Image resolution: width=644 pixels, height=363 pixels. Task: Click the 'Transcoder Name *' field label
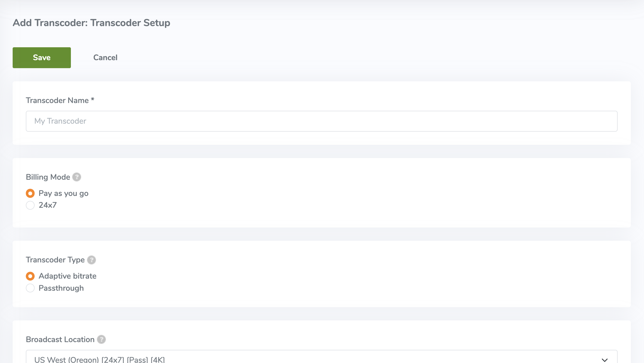(60, 100)
